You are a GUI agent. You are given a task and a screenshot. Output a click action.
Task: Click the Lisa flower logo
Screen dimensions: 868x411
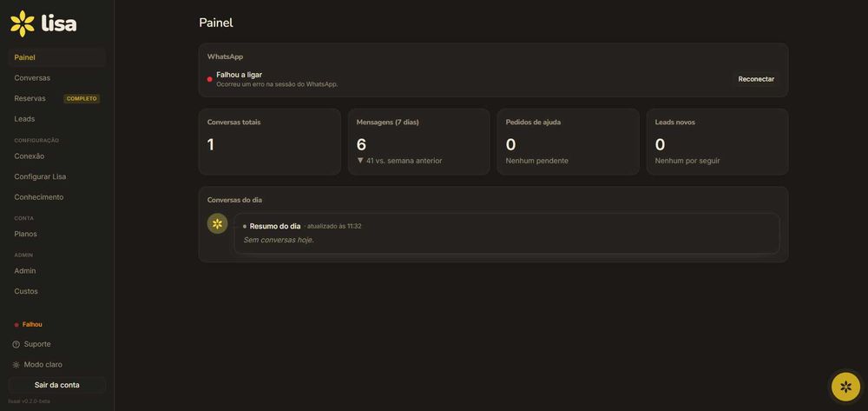point(23,23)
